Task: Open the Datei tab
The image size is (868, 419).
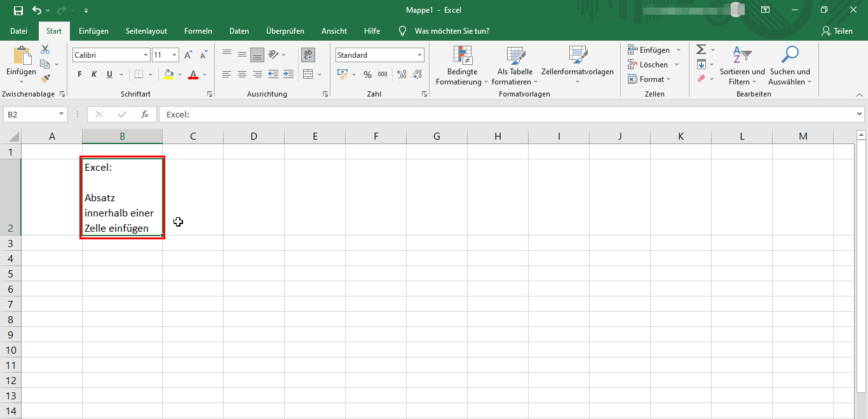Action: click(x=19, y=31)
